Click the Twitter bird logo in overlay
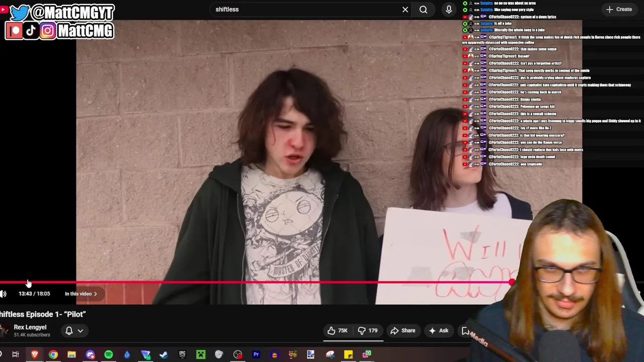This screenshot has height=362, width=644. pos(20,13)
